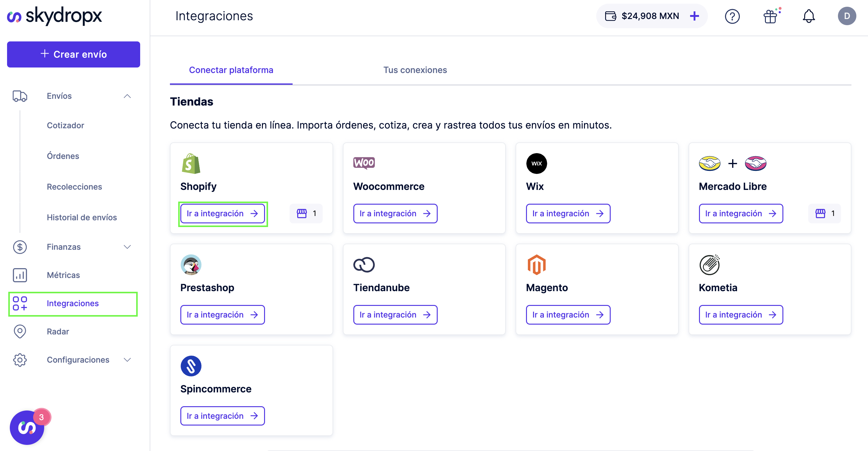
Task: Click the gift rewards icon
Action: (770, 16)
